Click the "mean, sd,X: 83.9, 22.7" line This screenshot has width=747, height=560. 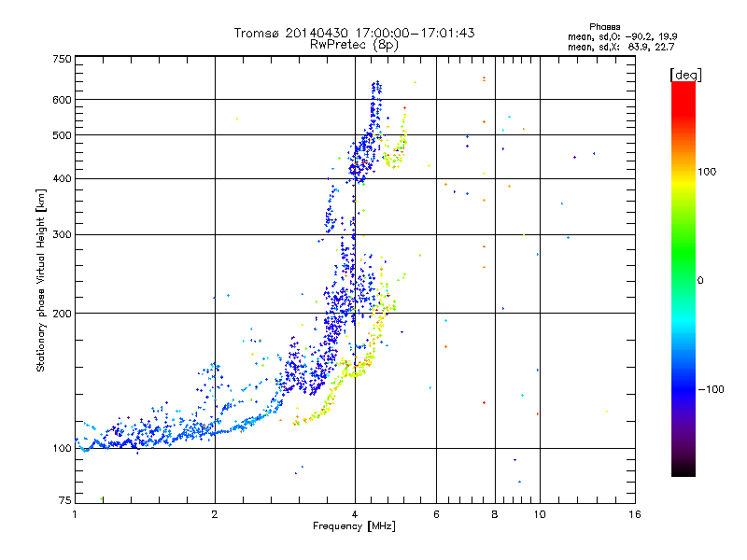[621, 47]
